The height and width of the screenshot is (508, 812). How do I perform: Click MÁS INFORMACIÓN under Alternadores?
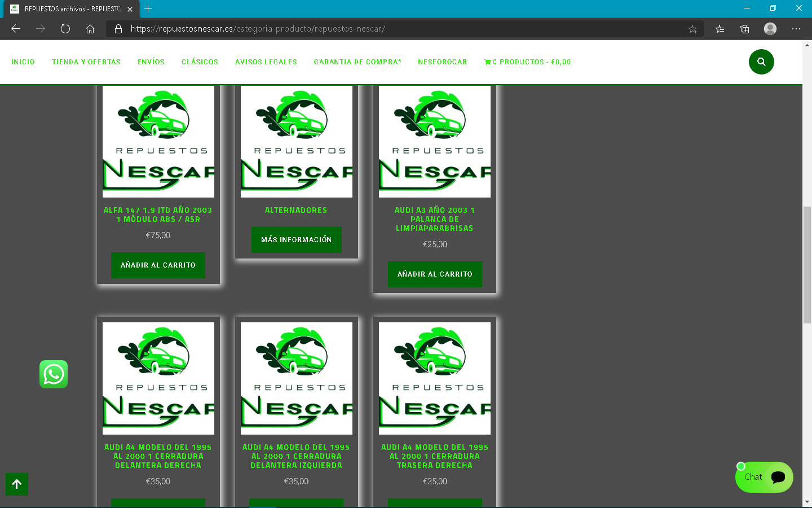pyautogui.click(x=297, y=240)
